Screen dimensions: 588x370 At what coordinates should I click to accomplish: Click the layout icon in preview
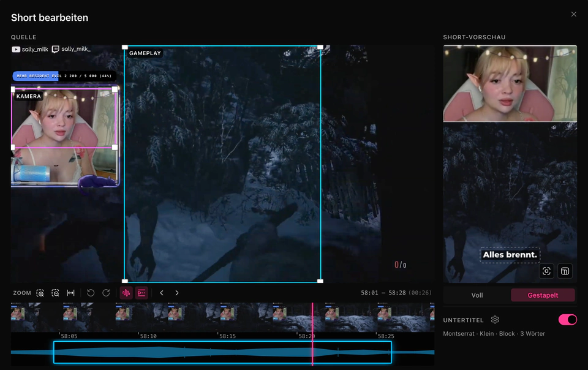tap(565, 271)
